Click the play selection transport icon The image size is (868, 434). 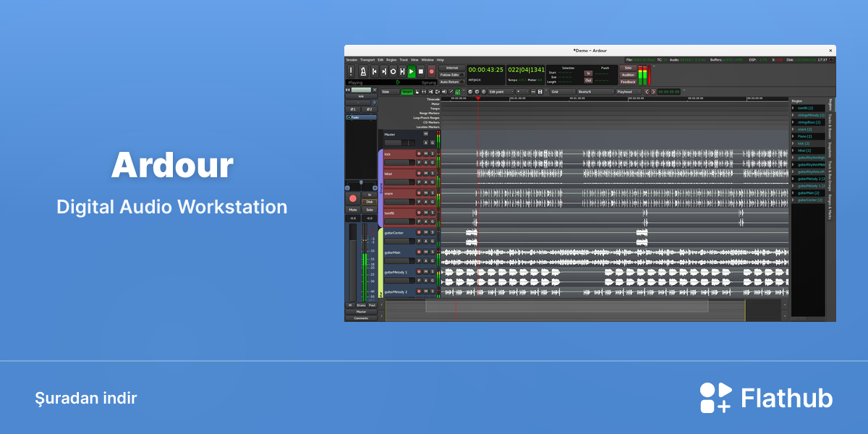402,71
